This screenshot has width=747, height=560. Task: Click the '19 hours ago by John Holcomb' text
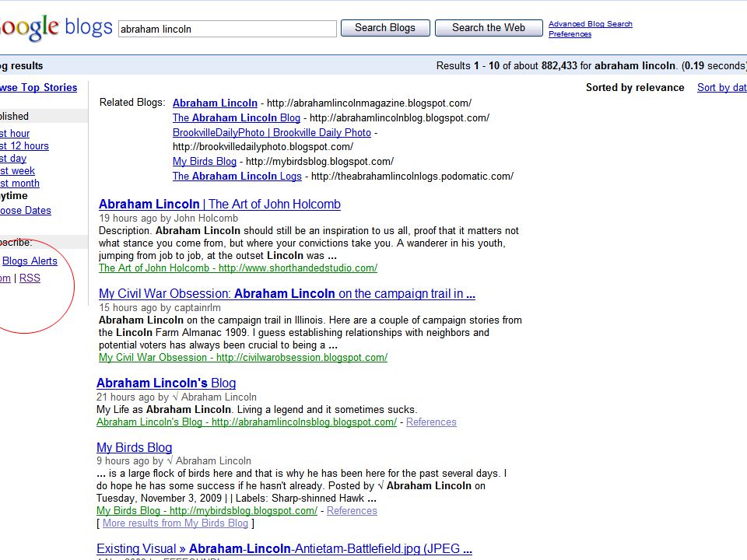click(x=169, y=218)
